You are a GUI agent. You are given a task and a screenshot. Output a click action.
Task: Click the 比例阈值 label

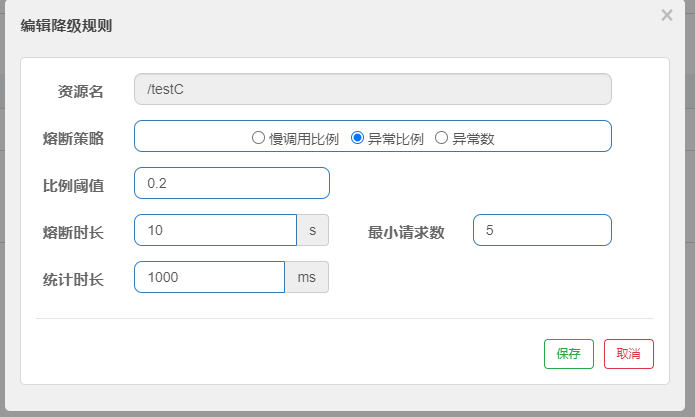74,185
